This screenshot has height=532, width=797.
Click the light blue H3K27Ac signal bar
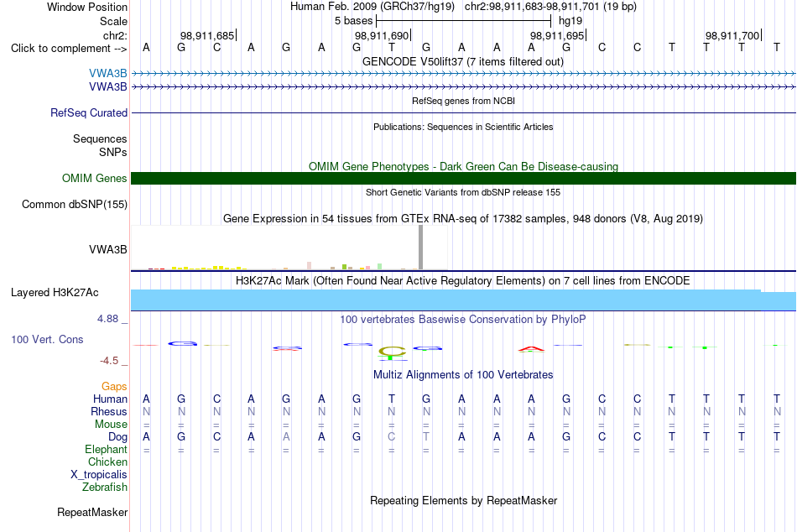pyautogui.click(x=463, y=300)
